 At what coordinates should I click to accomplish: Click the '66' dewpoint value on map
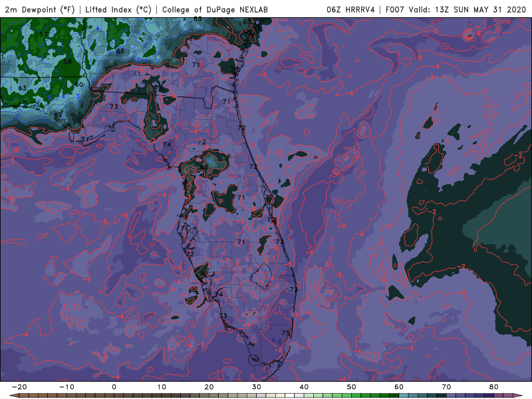120,51
